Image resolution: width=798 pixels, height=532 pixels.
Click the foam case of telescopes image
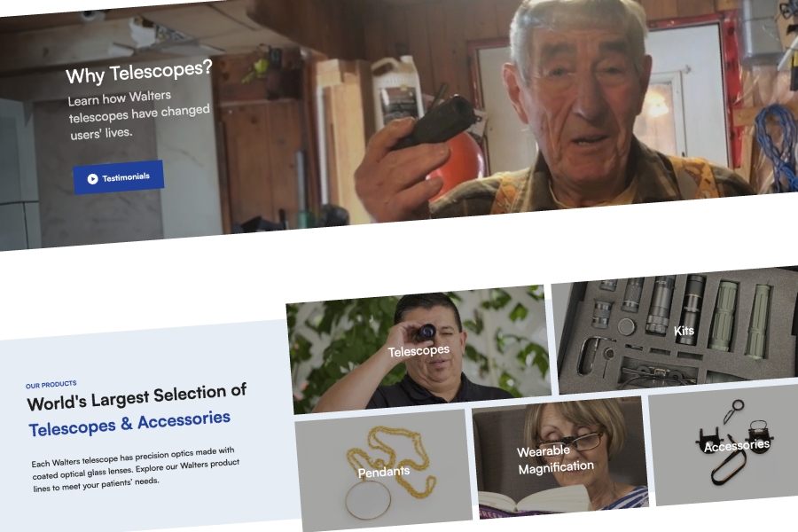coord(677,329)
